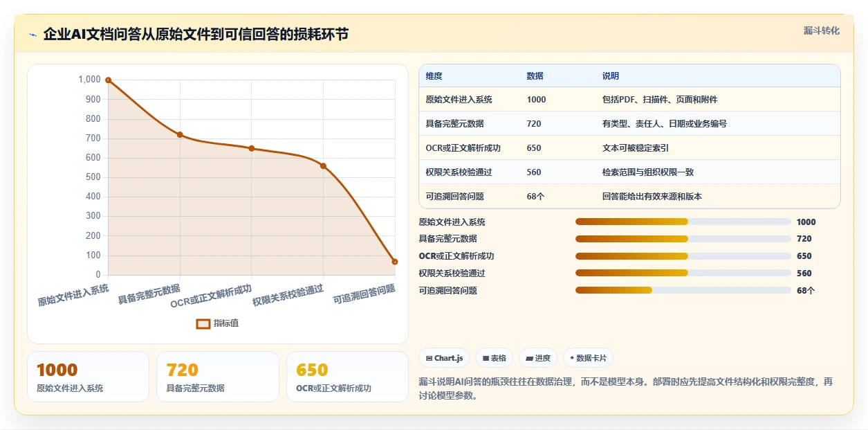Viewport: 868px width, 430px height.
Task: Select the 进度 tag chip
Action: [x=538, y=358]
